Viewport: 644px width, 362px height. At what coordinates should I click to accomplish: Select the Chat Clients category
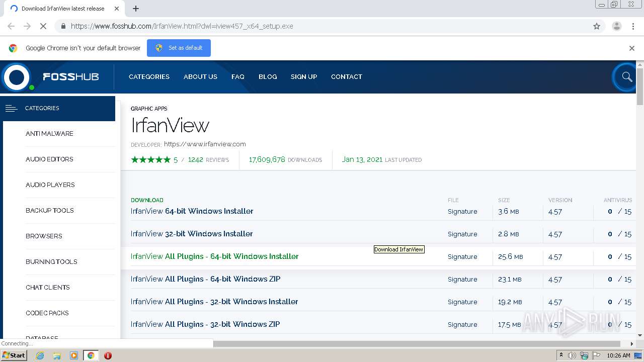coord(48,288)
